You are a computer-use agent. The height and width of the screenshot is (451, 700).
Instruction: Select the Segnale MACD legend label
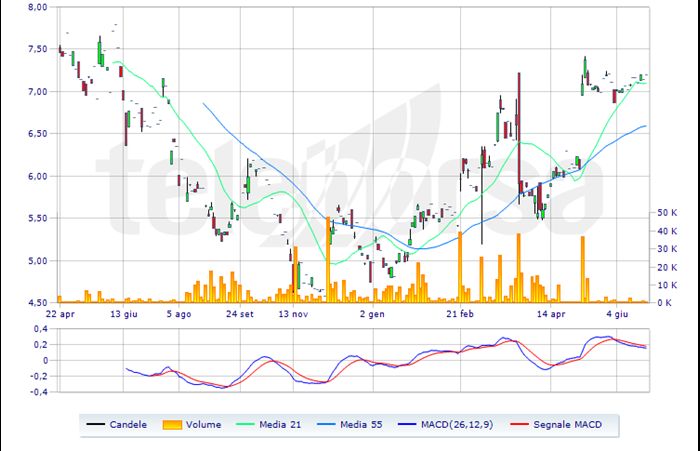(x=568, y=425)
